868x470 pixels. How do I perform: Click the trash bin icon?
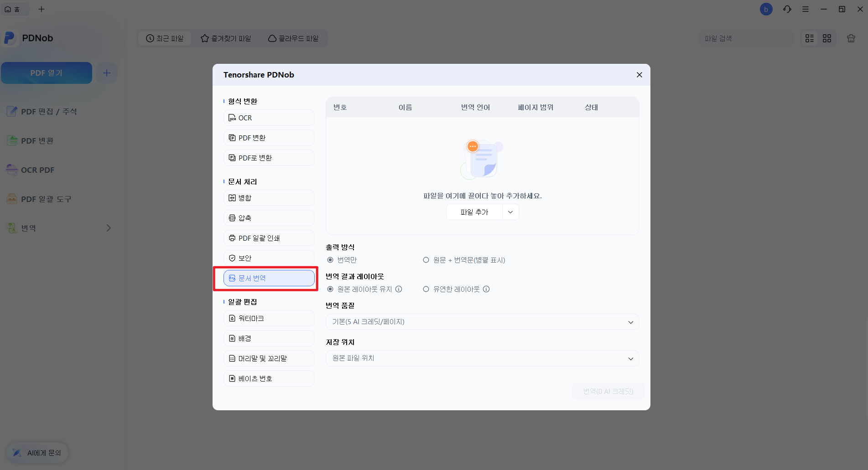(x=851, y=38)
